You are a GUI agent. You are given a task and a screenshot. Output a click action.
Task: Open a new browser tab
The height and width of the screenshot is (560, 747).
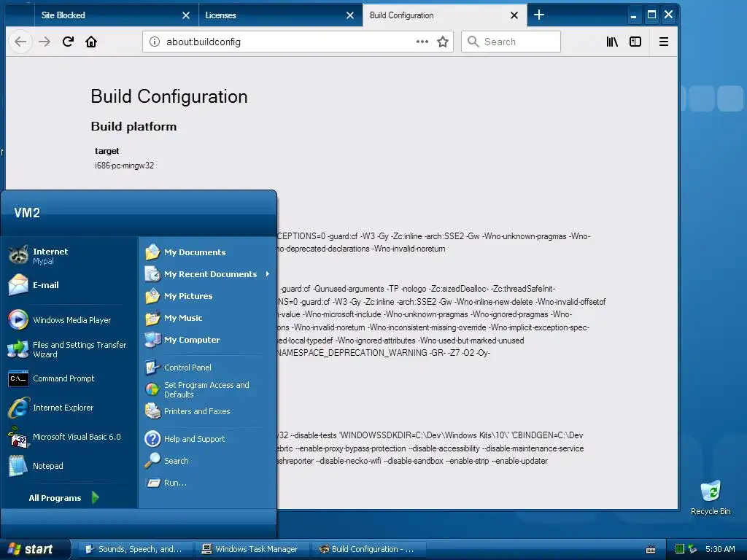pos(539,15)
